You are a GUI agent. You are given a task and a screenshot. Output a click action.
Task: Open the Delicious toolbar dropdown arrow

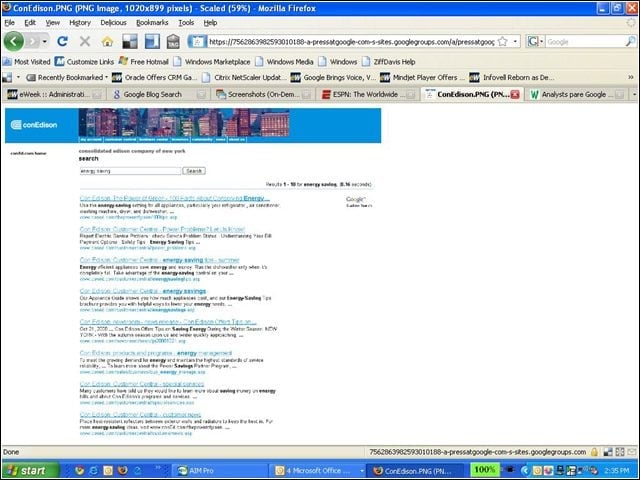pos(18,77)
